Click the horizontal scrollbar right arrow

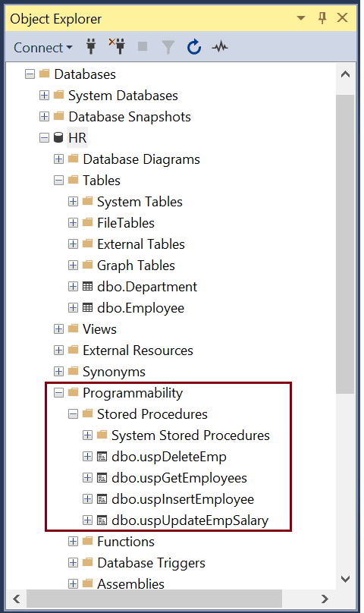point(325,599)
